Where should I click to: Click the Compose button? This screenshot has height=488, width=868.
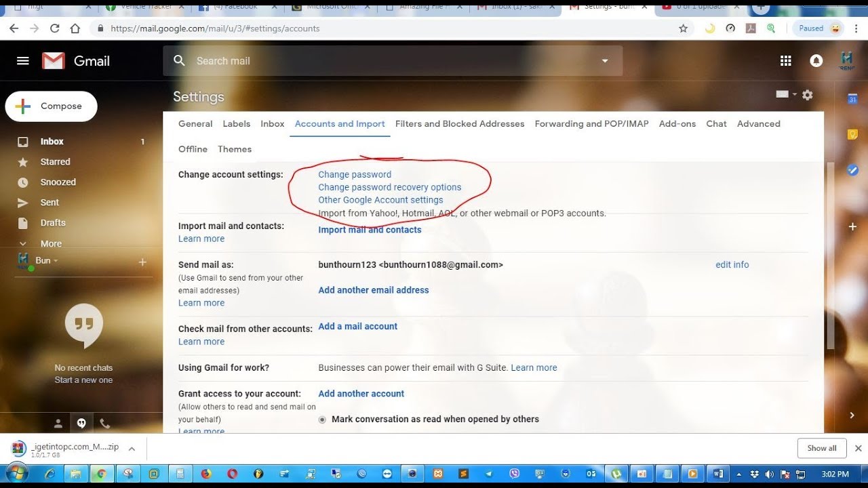pyautogui.click(x=52, y=106)
